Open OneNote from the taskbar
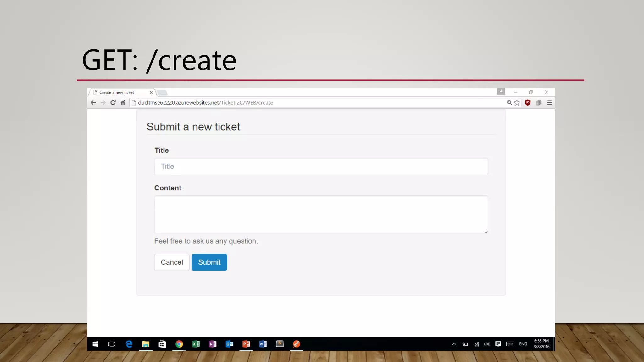The image size is (644, 362). point(213,344)
